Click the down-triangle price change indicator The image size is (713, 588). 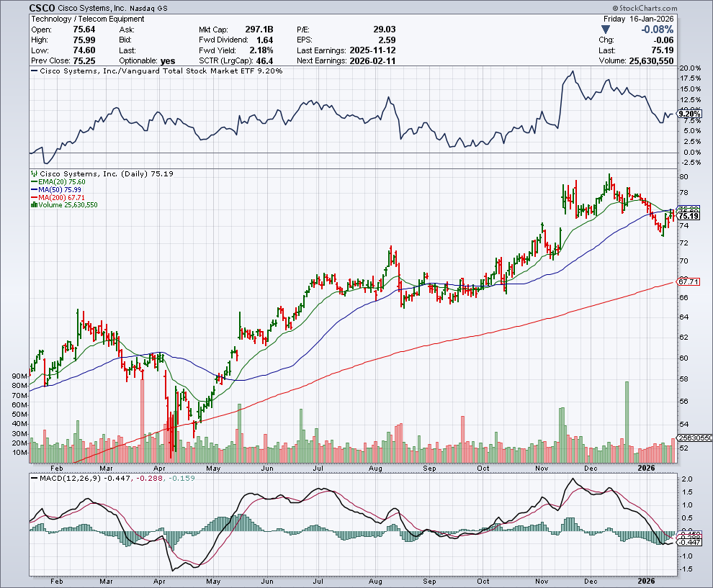(605, 30)
